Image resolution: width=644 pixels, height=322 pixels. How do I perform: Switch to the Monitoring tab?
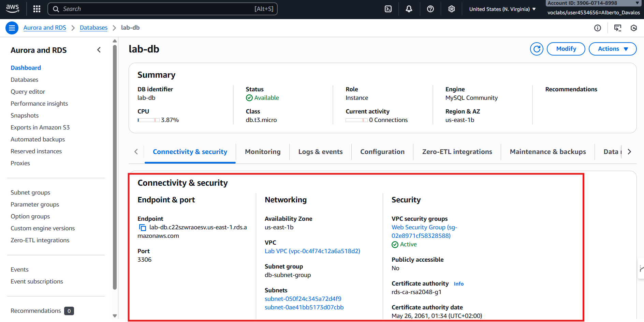[x=263, y=152]
